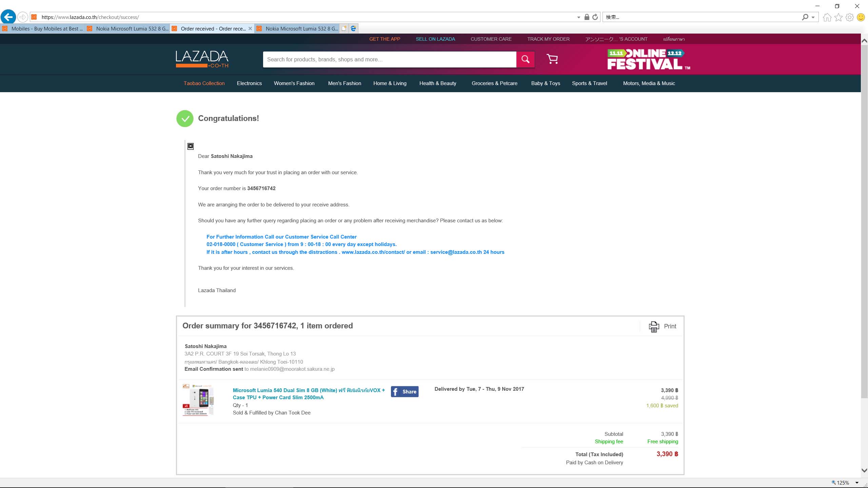Open Taobao Collection category
The width and height of the screenshot is (868, 488).
pos(204,83)
